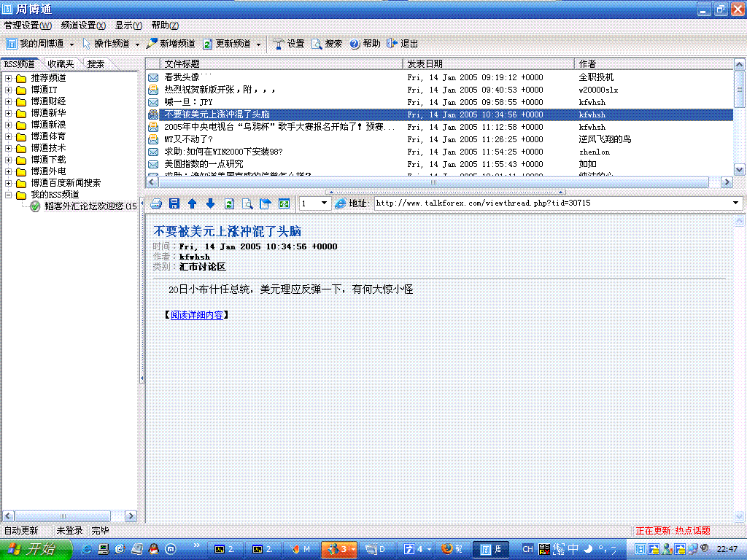Click the green refresh page icon
This screenshot has height=560, width=747.
(x=229, y=204)
